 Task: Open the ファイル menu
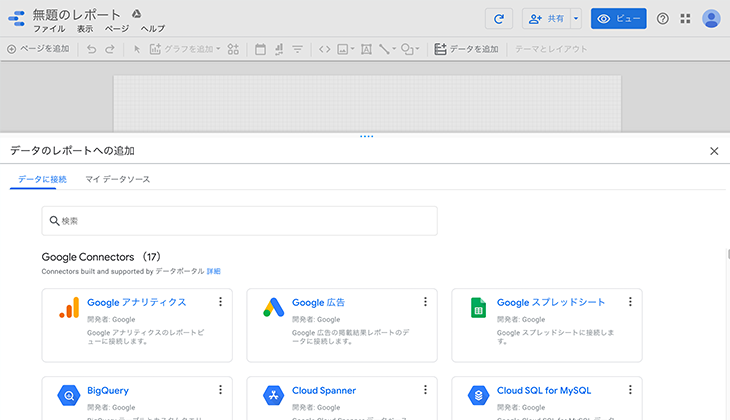49,29
